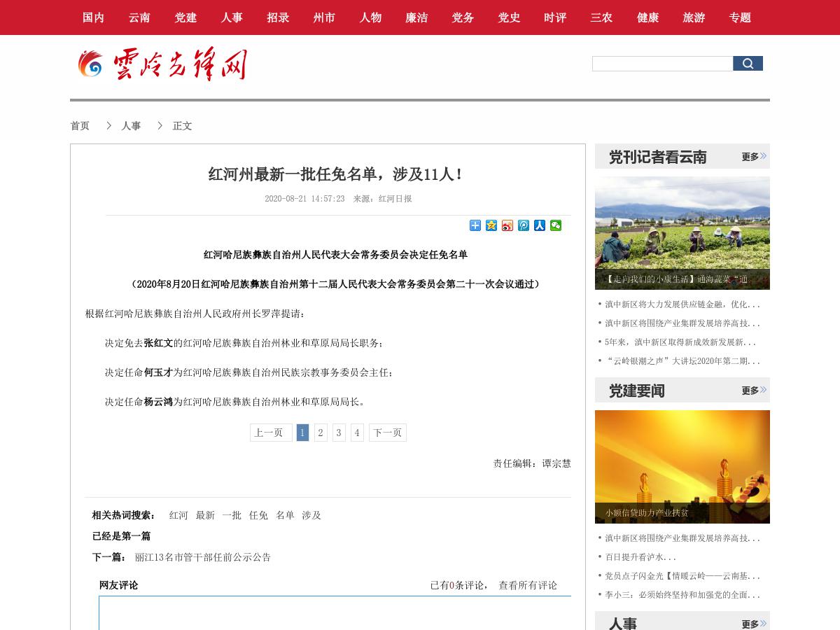Click 查看所有评论 to view all comments
Viewport: 840px width, 630px height.
point(527,585)
